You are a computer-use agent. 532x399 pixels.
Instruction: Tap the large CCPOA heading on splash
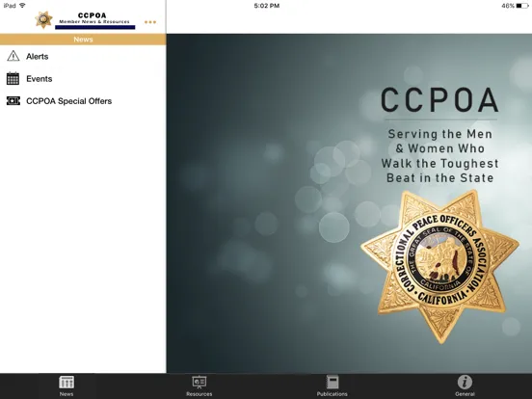point(439,100)
